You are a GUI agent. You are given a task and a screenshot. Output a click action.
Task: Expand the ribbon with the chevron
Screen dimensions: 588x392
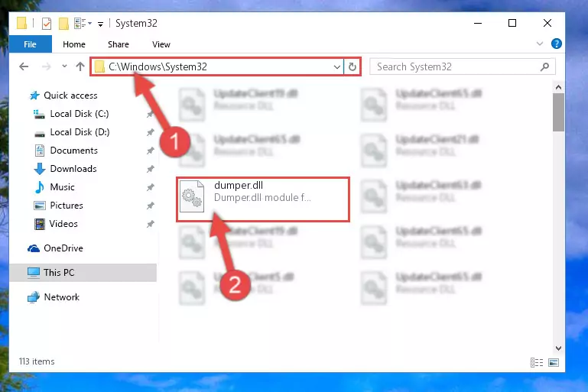pyautogui.click(x=540, y=44)
